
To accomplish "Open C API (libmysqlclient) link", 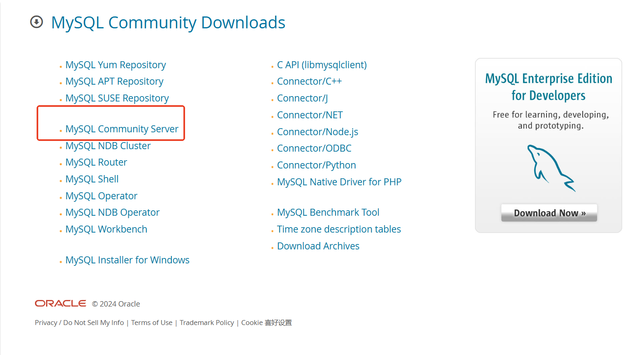I will pos(322,65).
